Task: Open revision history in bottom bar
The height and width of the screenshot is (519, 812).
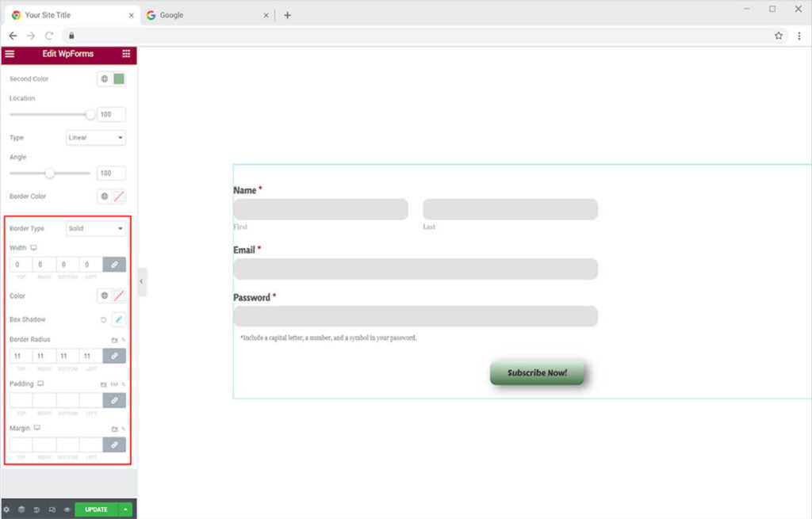Action: (x=36, y=509)
